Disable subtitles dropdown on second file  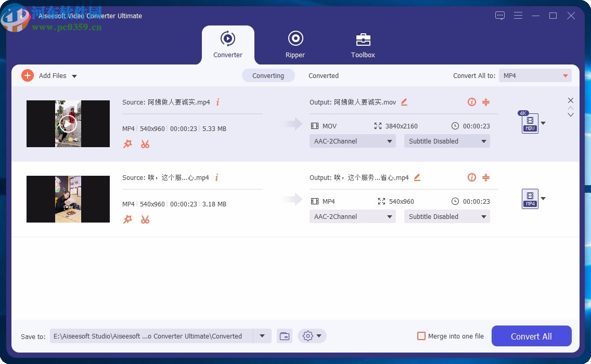(x=446, y=216)
